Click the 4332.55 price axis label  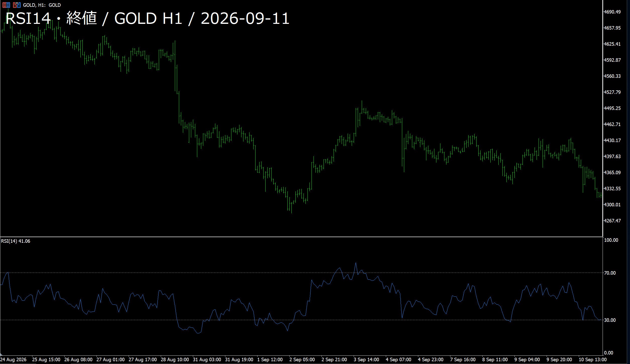tap(612, 189)
